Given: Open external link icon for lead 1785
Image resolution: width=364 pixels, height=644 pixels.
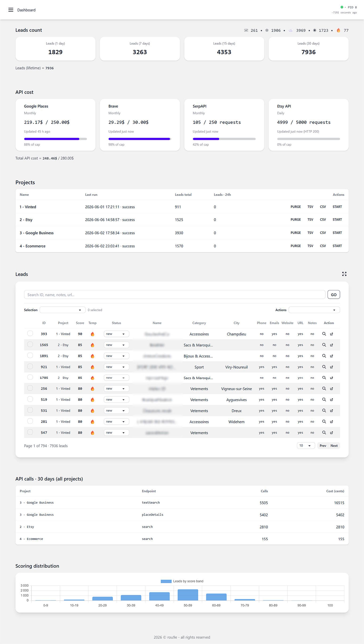Looking at the screenshot, I should coord(331,378).
